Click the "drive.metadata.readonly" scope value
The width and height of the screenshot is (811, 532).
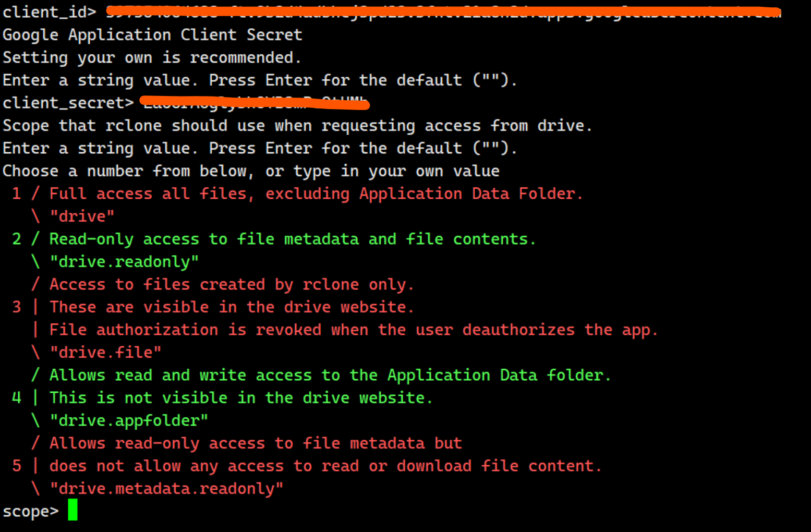point(166,489)
